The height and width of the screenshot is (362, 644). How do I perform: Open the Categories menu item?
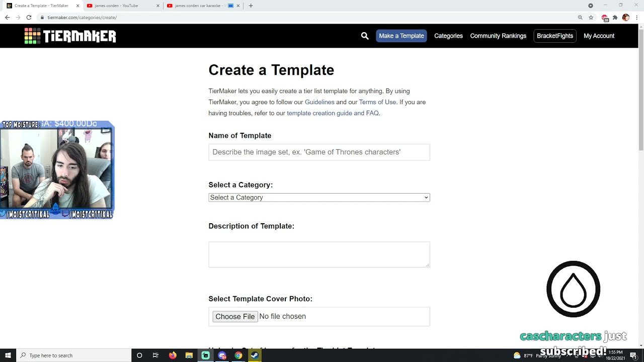[x=448, y=36]
